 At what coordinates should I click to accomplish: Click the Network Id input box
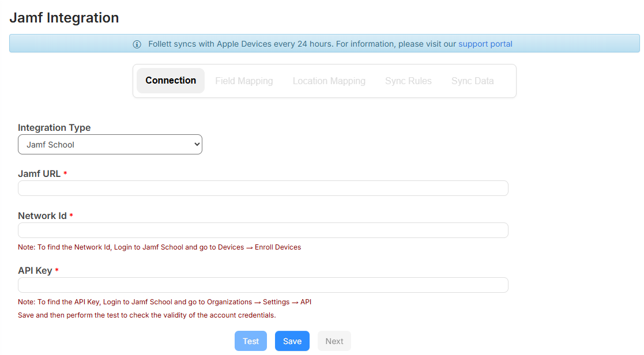(x=263, y=230)
